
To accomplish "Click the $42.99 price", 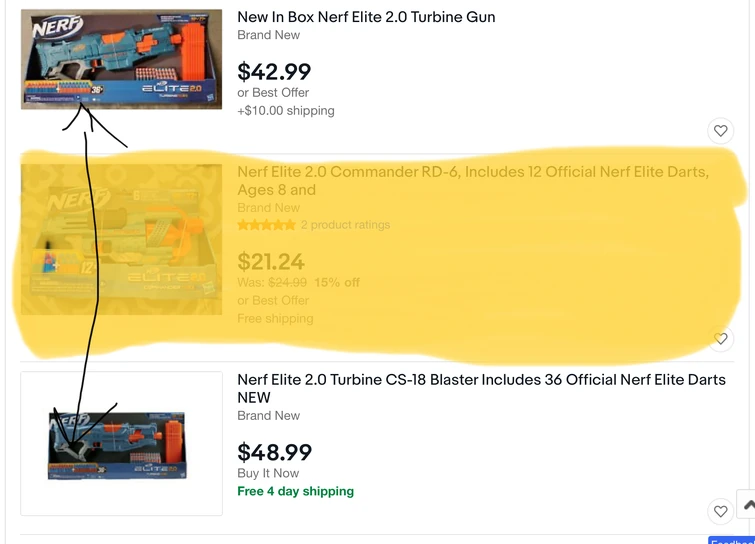I will 274,71.
